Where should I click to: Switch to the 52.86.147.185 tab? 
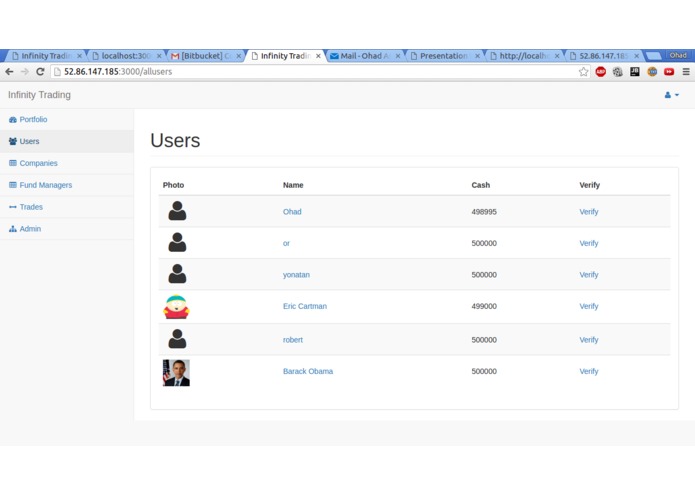(x=603, y=56)
